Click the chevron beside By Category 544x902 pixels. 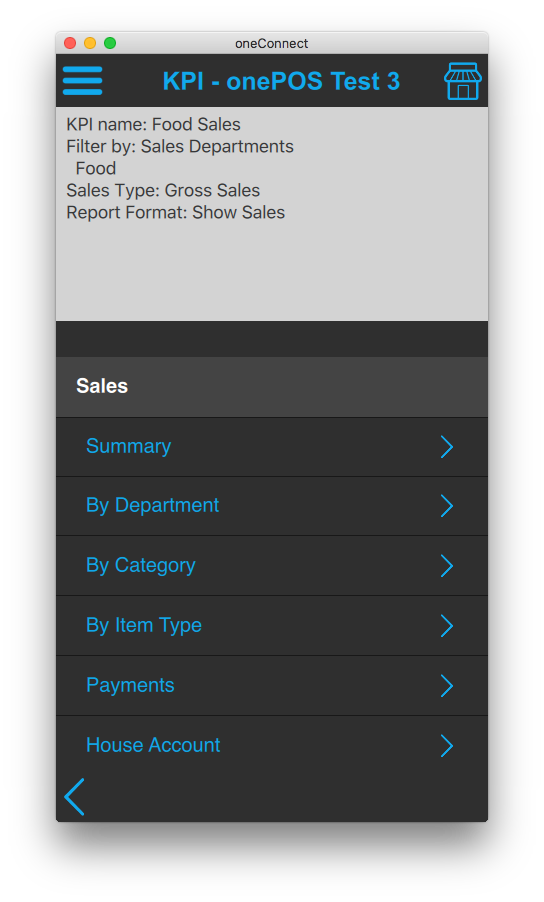[x=447, y=566]
